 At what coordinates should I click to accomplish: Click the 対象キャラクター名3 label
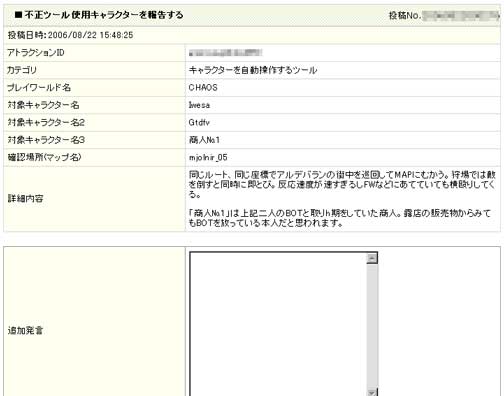46,140
